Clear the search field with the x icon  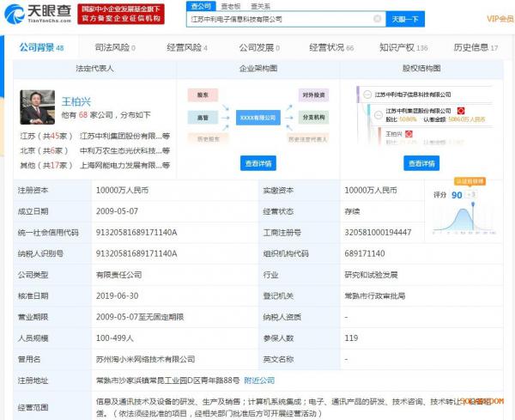[378, 18]
